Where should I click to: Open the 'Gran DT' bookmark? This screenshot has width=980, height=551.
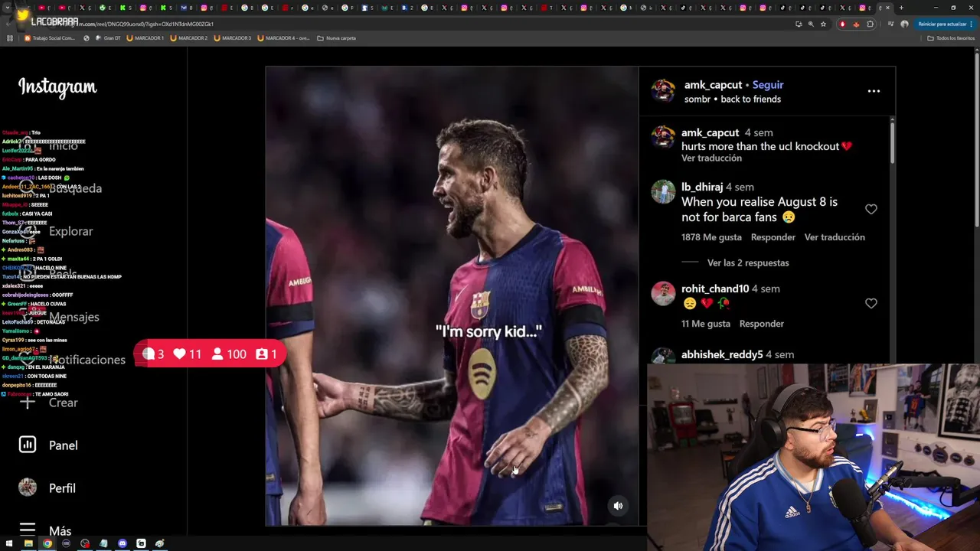[108, 37]
